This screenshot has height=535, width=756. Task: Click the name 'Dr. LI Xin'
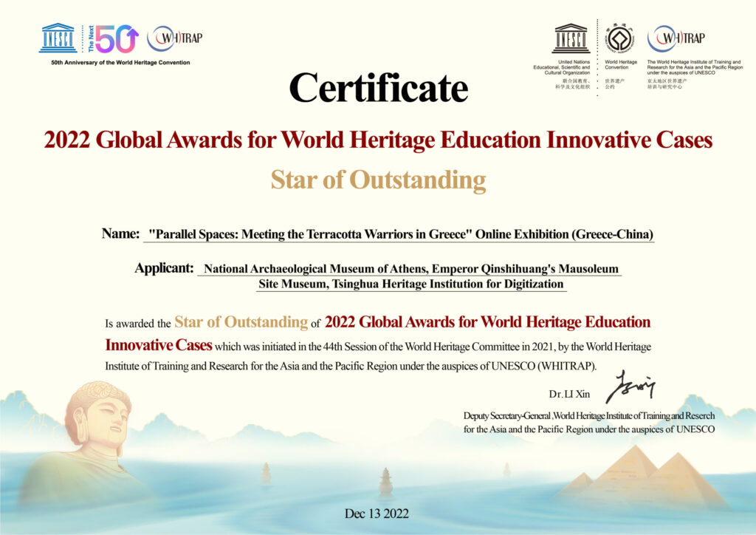569,394
